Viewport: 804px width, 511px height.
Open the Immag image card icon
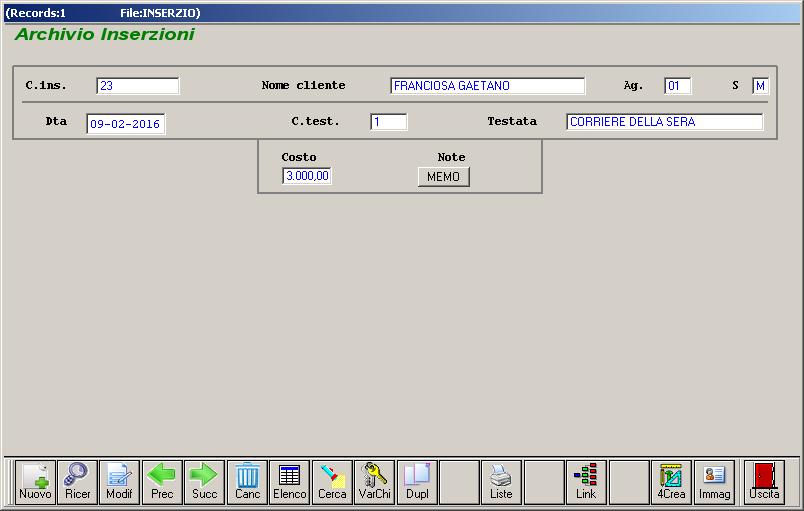[714, 482]
